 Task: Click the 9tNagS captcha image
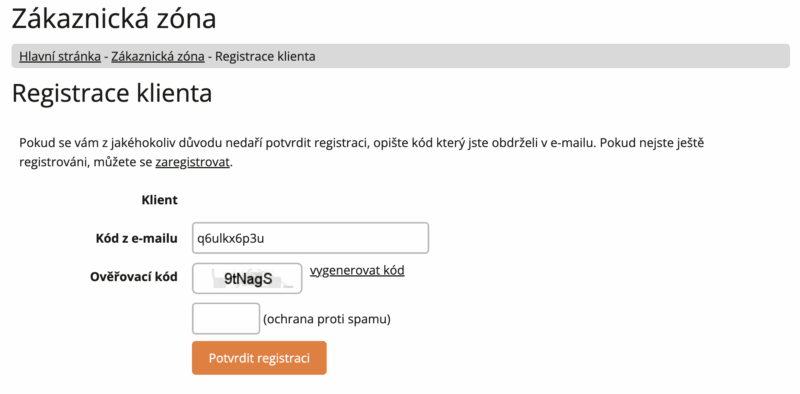(247, 278)
